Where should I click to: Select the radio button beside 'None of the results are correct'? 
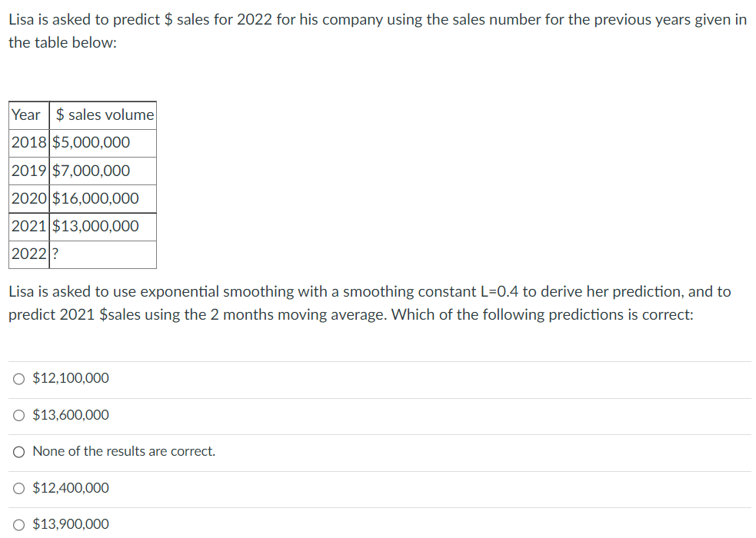pos(18,452)
